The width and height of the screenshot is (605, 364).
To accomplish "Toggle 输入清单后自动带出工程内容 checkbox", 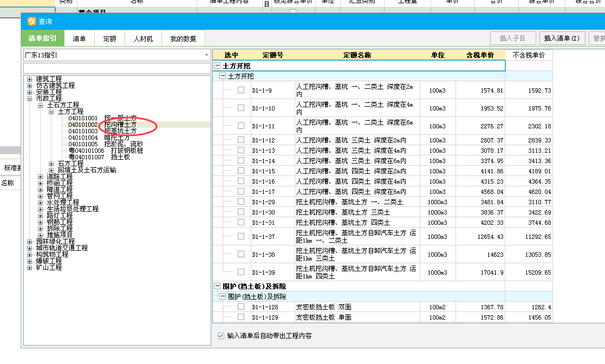I will tap(220, 336).
